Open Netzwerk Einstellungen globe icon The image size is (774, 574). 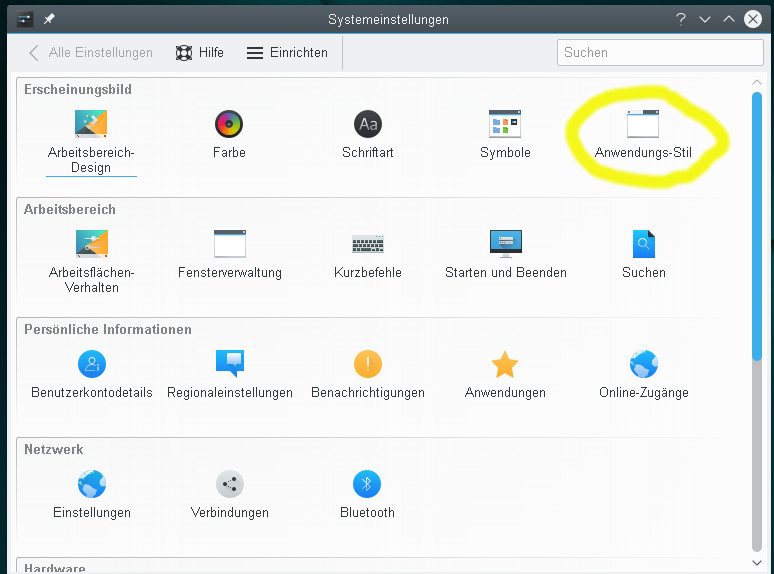coord(92,495)
